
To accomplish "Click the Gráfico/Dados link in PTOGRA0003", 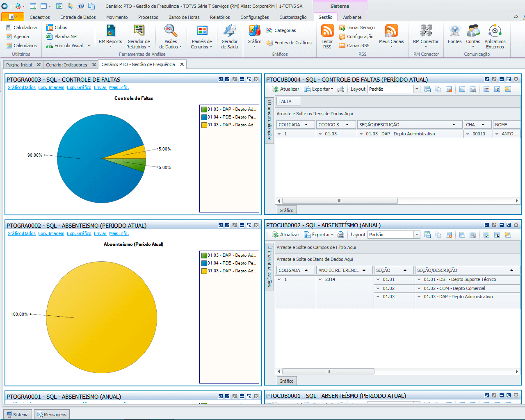I will [21, 87].
